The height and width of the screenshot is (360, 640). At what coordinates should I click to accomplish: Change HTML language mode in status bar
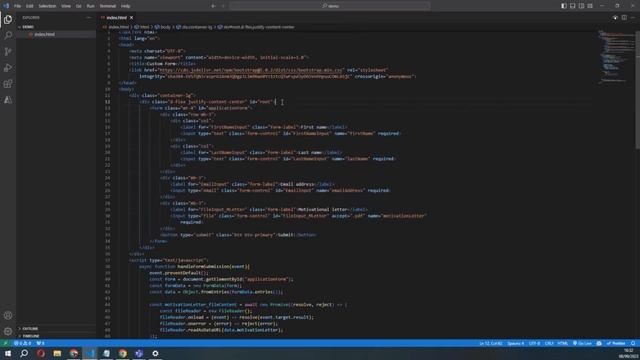click(562, 343)
